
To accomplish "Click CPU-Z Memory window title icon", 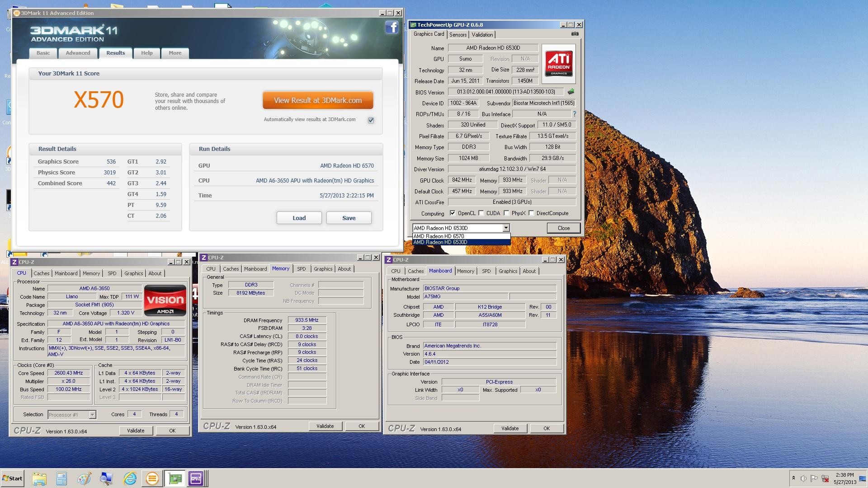I will tap(204, 258).
